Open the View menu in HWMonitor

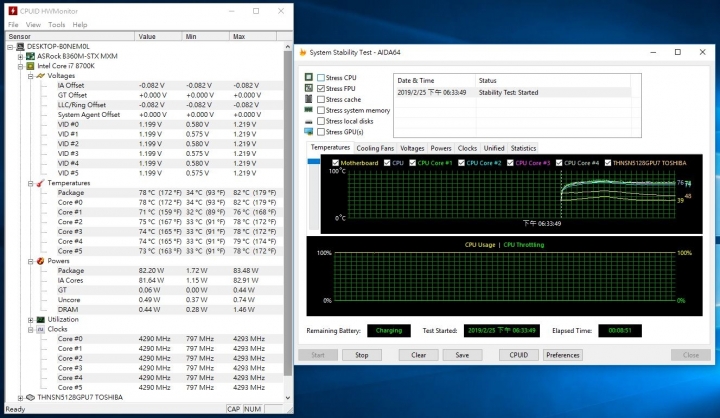[34, 24]
